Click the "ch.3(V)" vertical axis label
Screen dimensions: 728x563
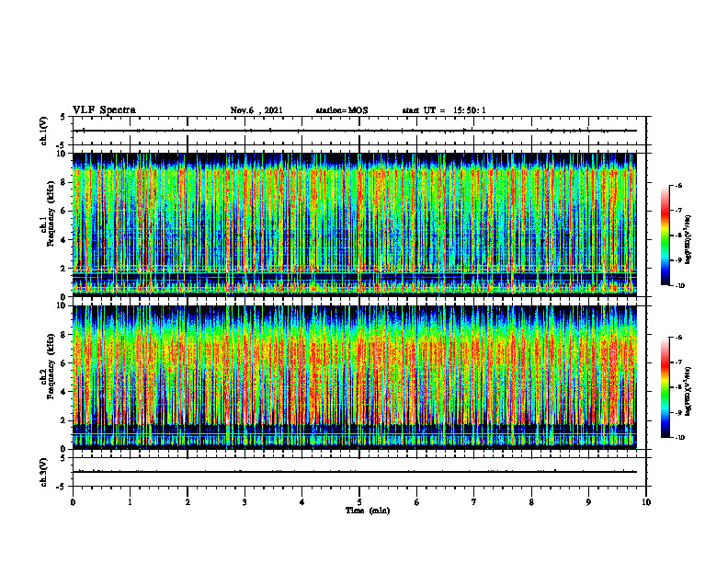[44, 472]
